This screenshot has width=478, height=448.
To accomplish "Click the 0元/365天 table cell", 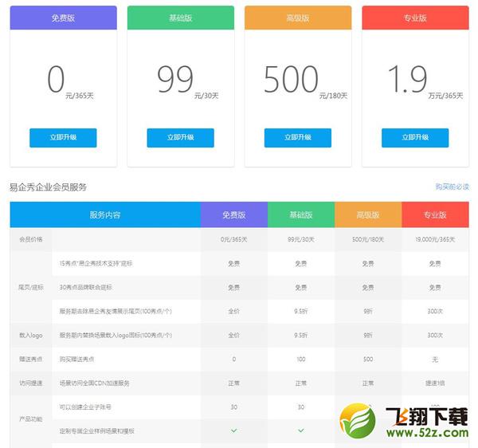I will (x=233, y=239).
